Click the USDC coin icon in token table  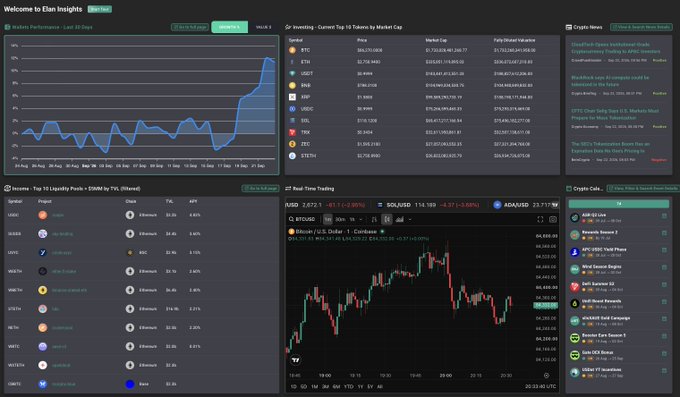pyautogui.click(x=292, y=109)
